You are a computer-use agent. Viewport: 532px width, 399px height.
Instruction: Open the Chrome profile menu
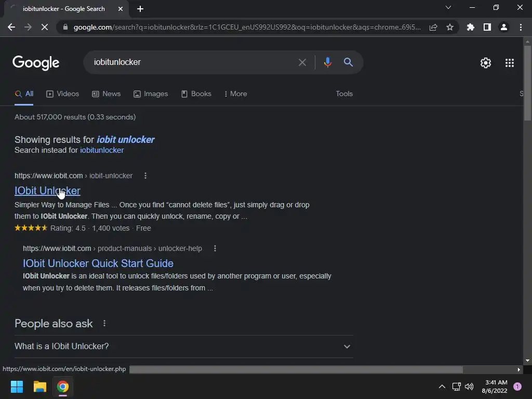[x=504, y=27]
